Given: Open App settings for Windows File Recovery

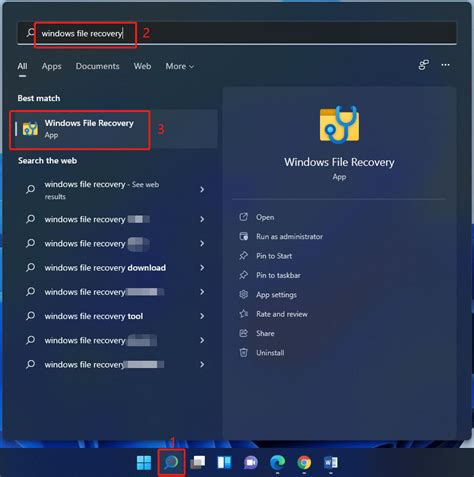Looking at the screenshot, I should [x=276, y=295].
